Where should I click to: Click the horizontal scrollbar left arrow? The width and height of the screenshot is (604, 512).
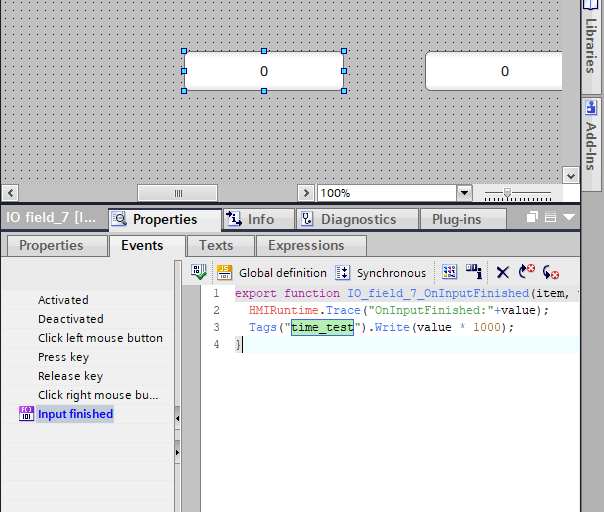tap(10, 193)
